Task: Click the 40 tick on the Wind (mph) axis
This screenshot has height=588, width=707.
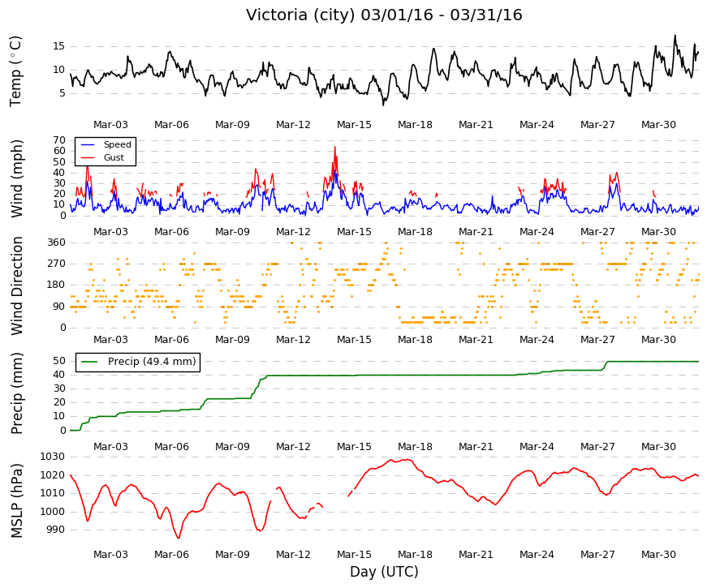Action: point(59,173)
